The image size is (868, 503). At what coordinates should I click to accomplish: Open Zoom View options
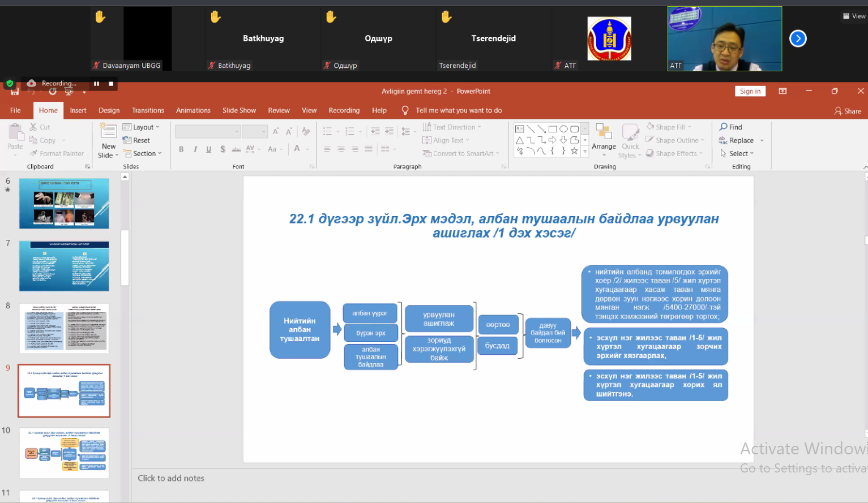pyautogui.click(x=854, y=16)
